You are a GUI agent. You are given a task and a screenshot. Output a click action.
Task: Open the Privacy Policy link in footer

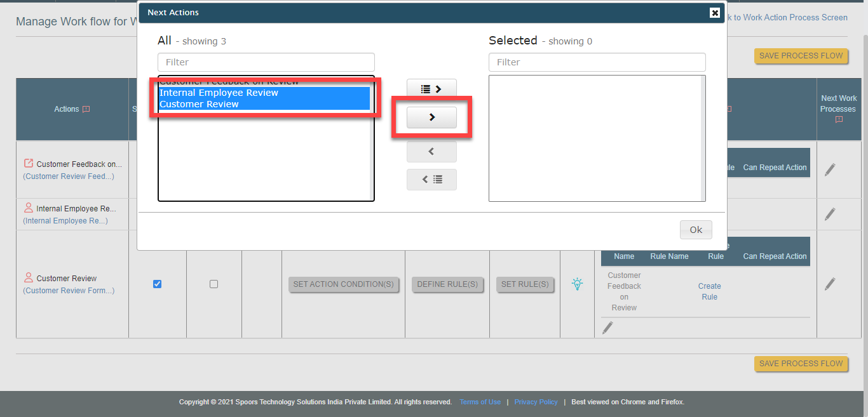[x=536, y=402]
